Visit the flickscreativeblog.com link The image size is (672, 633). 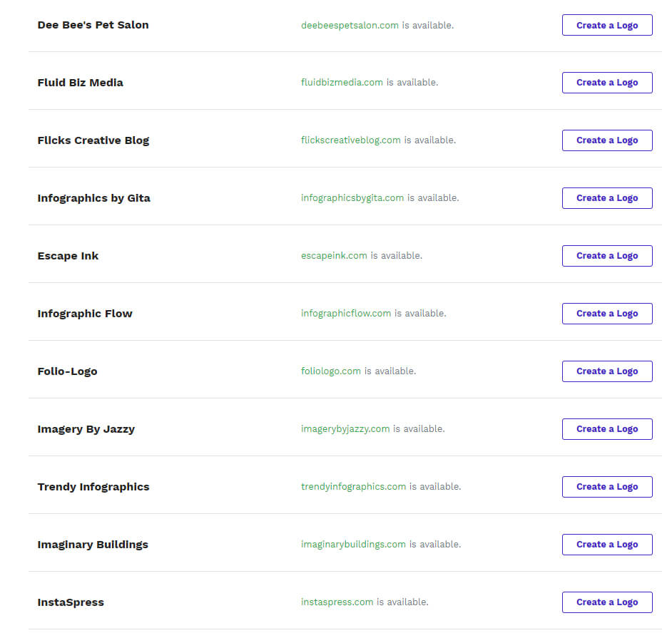click(x=350, y=140)
